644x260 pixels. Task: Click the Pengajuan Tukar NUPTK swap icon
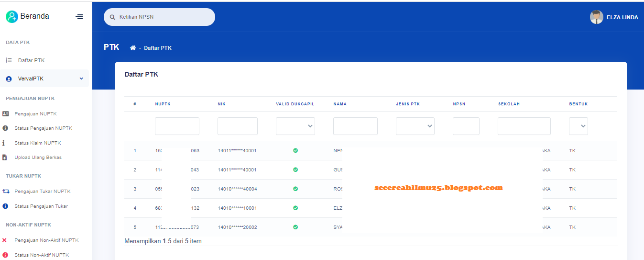(6, 192)
